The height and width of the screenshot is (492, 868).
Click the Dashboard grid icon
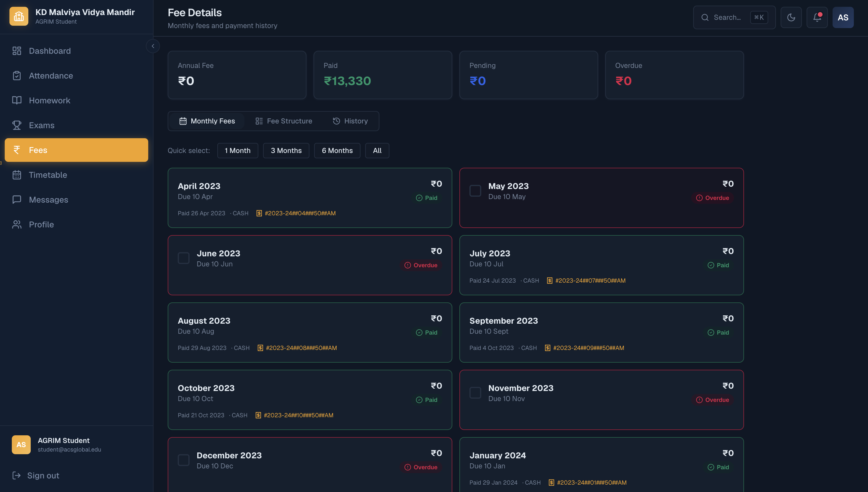click(17, 51)
